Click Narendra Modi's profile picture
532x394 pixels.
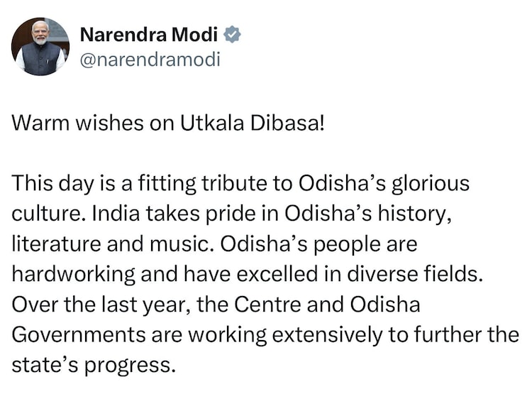(x=40, y=47)
